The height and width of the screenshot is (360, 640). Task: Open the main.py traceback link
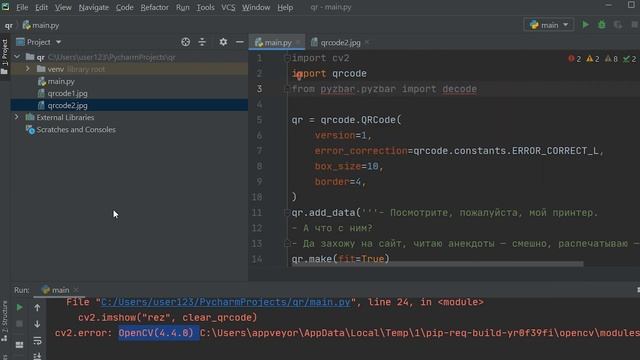pyautogui.click(x=225, y=302)
